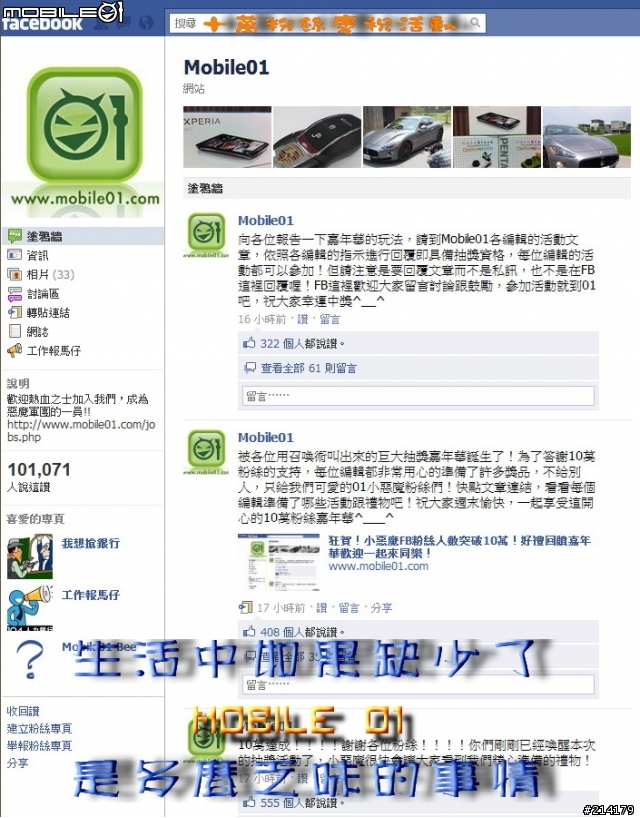Open the mobile01.com/jobs.php link
Image resolution: width=640 pixels, height=818 pixels.
[81, 431]
